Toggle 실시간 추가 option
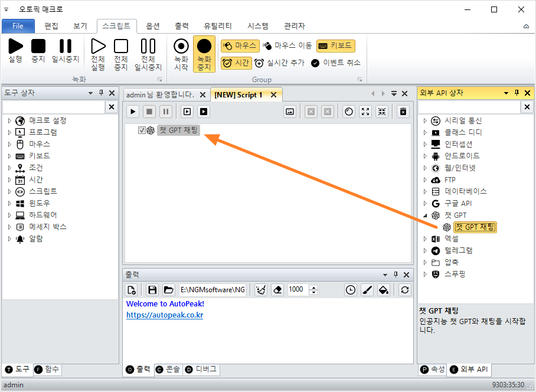The height and width of the screenshot is (392, 536). 280,63
